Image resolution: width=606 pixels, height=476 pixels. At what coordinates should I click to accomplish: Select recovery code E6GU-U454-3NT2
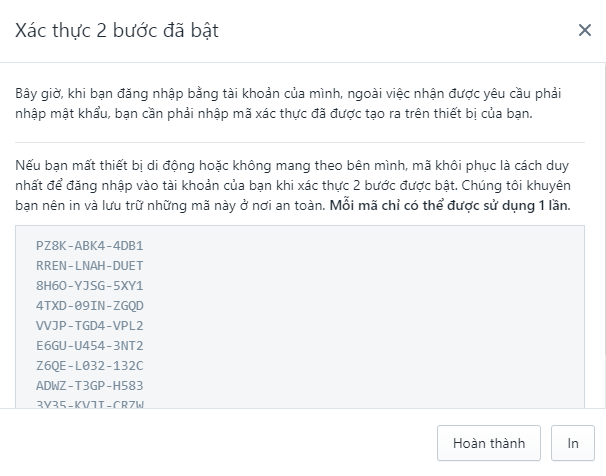[x=90, y=346]
